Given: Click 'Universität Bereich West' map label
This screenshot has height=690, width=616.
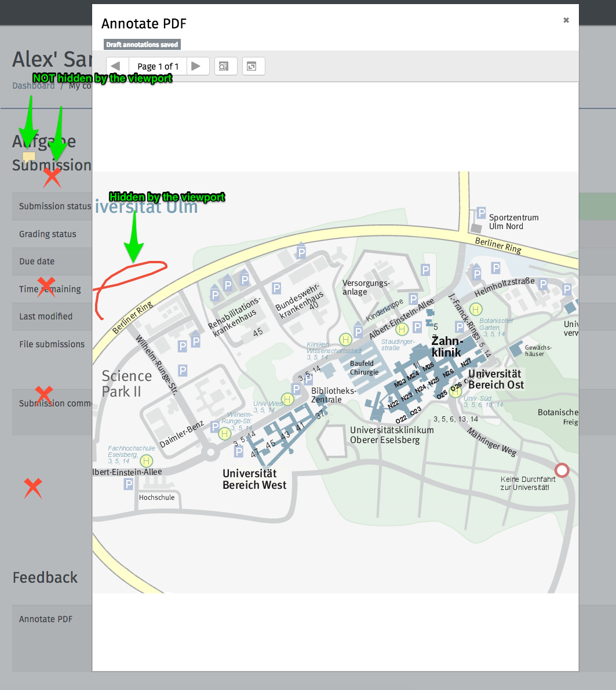Looking at the screenshot, I should coord(254,479).
